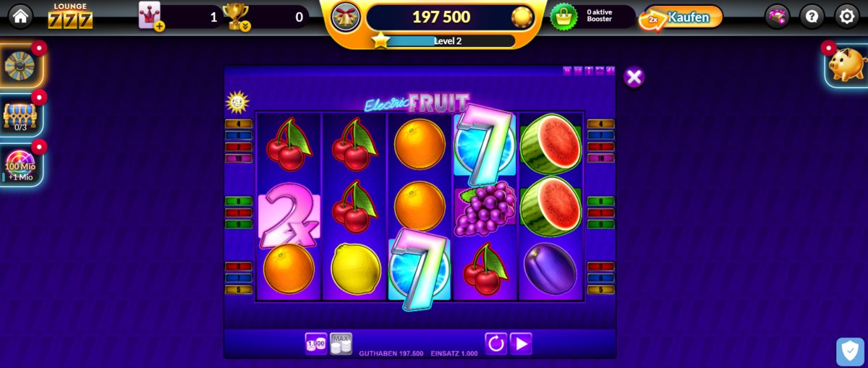The width and height of the screenshot is (868, 368).
Task: Close the Electric Fruit game
Action: click(x=634, y=77)
